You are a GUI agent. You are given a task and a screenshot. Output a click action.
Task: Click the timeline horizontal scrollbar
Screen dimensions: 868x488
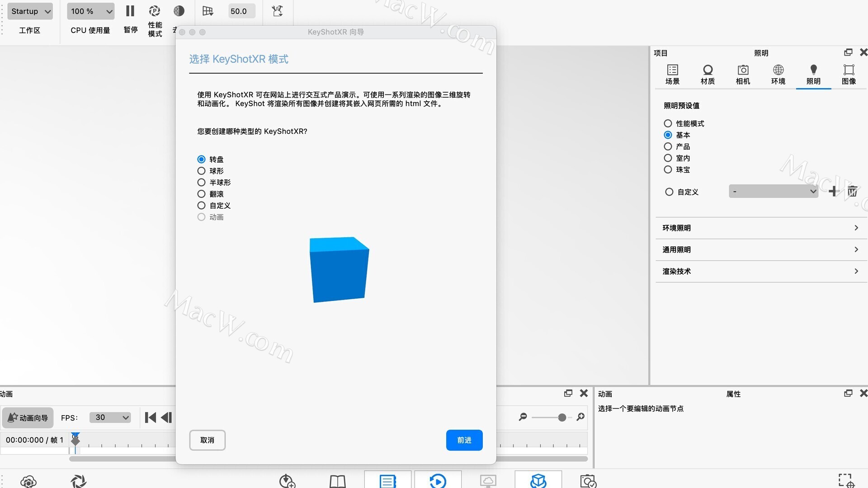pos(328,459)
